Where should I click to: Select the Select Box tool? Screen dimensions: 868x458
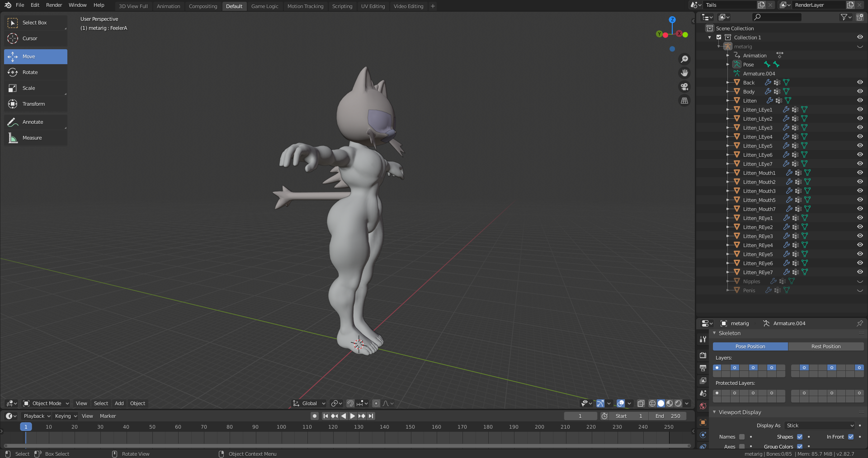point(36,23)
